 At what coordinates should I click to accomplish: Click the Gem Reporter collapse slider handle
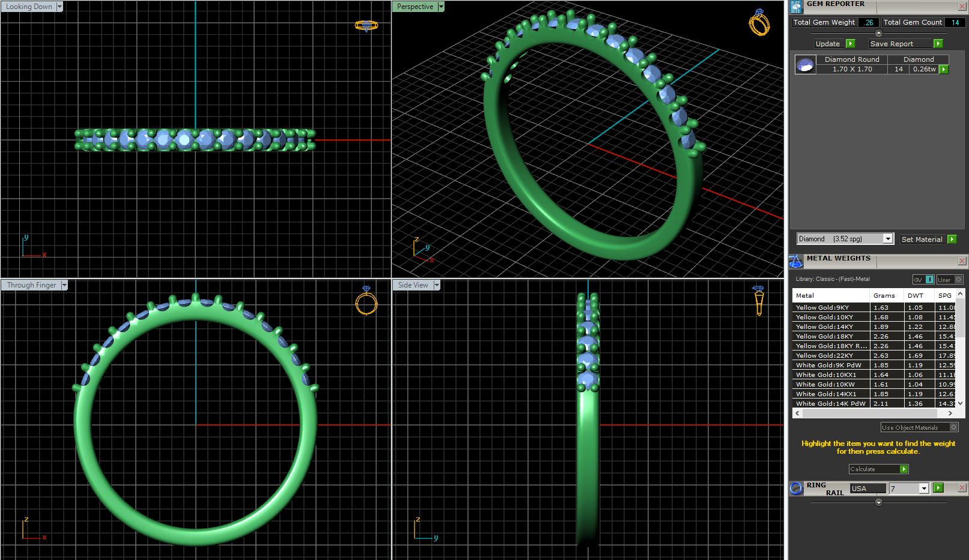click(879, 33)
